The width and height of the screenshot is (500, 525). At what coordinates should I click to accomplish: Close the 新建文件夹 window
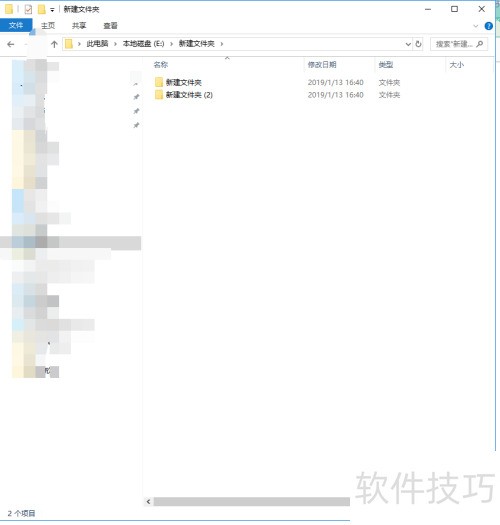(x=482, y=9)
